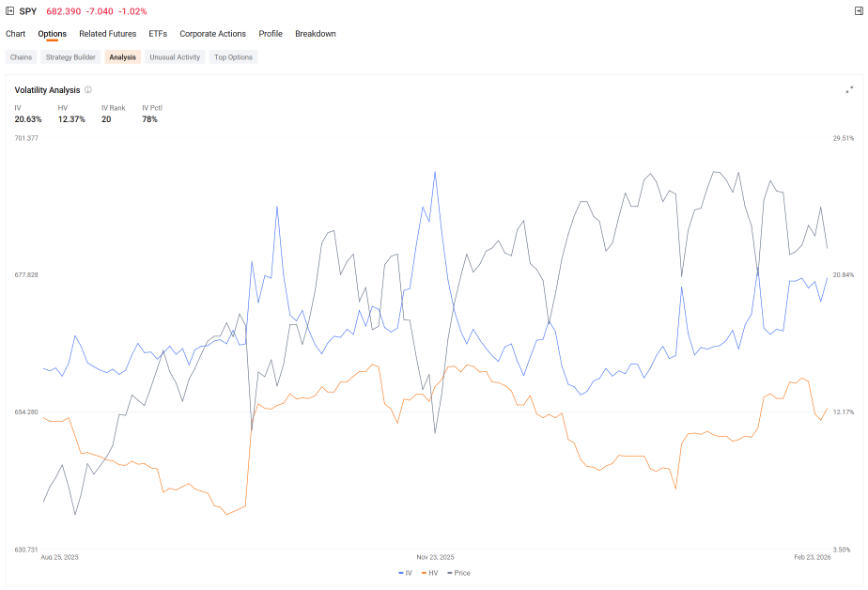The height and width of the screenshot is (590, 868).
Task: Click the blue IV legend color marker
Action: pyautogui.click(x=401, y=573)
